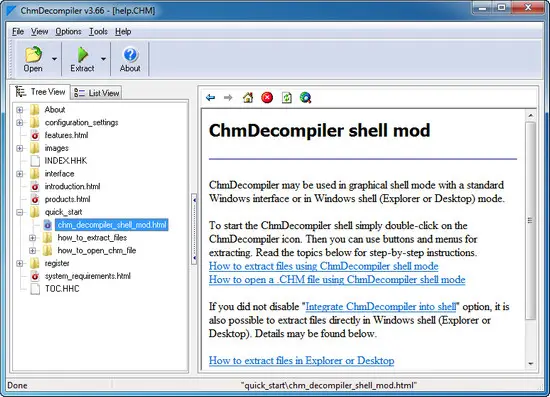
Task: Switch to the List View tab
Action: (97, 93)
